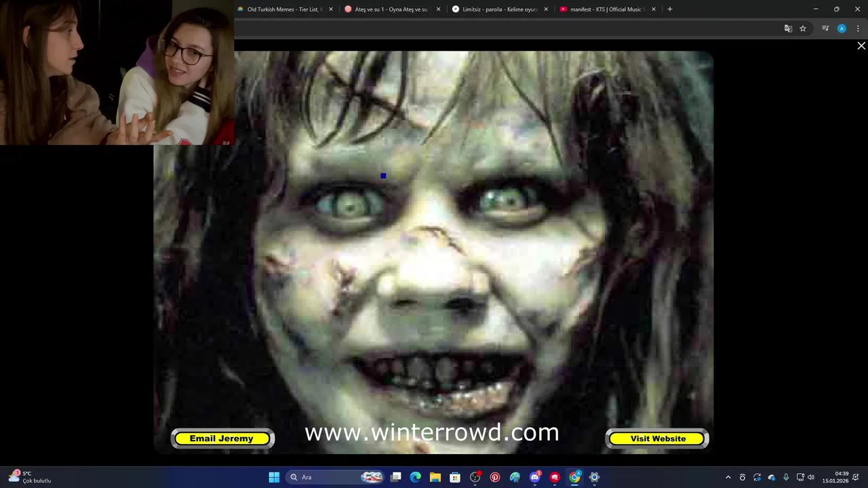Open Microsoft Store from the taskbar
This screenshot has height=488, width=868.
455,477
